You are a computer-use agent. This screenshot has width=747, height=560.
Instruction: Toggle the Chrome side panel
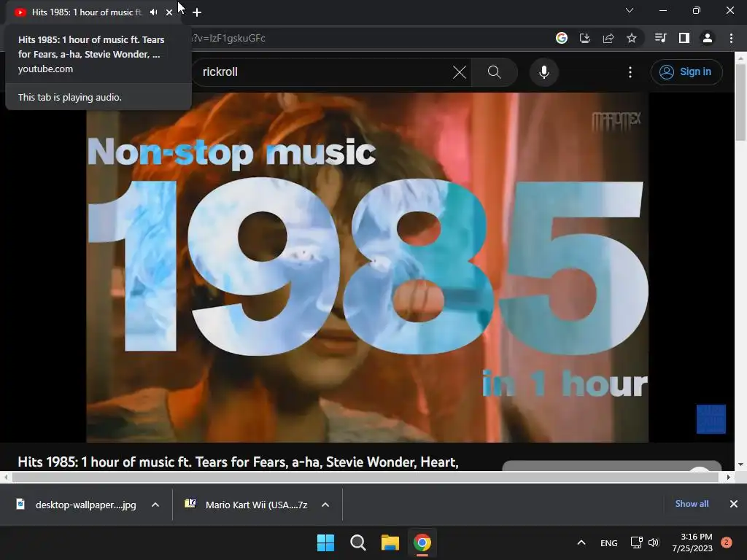(684, 38)
